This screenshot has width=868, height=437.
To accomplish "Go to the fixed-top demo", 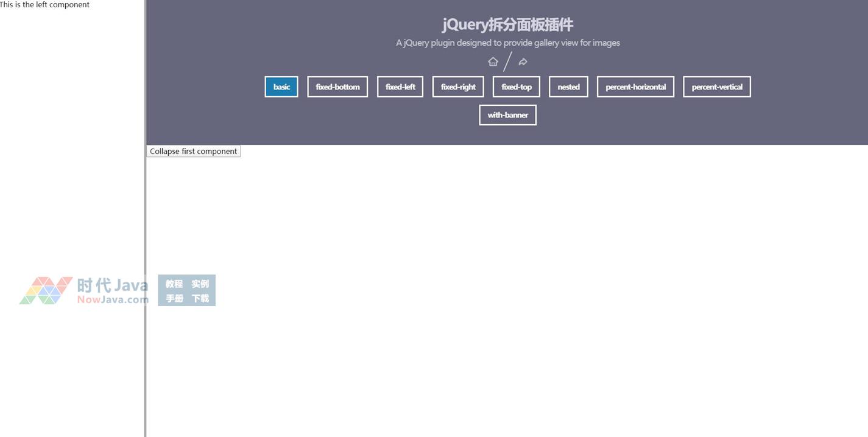I will tap(517, 87).
